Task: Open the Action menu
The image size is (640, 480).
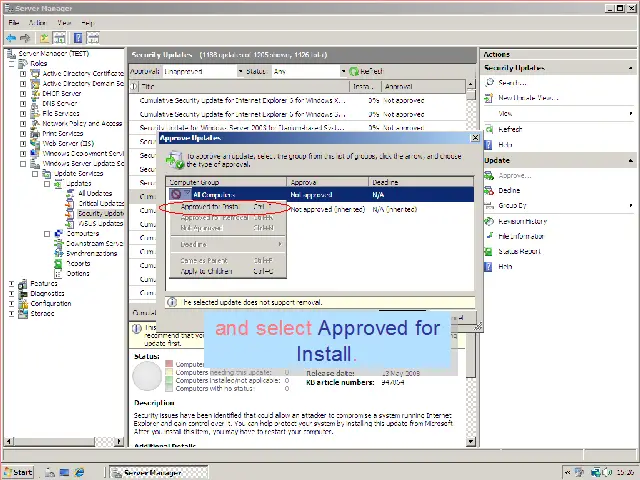Action: pyautogui.click(x=37, y=22)
